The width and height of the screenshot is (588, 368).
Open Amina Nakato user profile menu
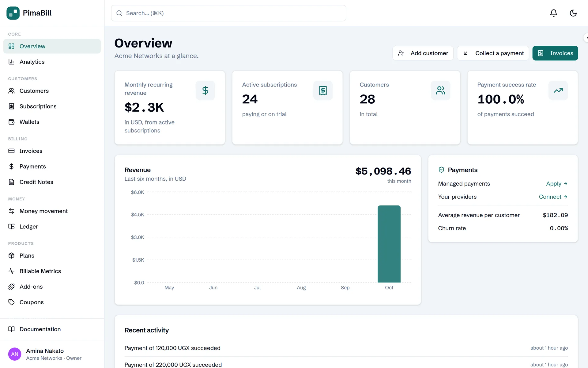(52, 354)
